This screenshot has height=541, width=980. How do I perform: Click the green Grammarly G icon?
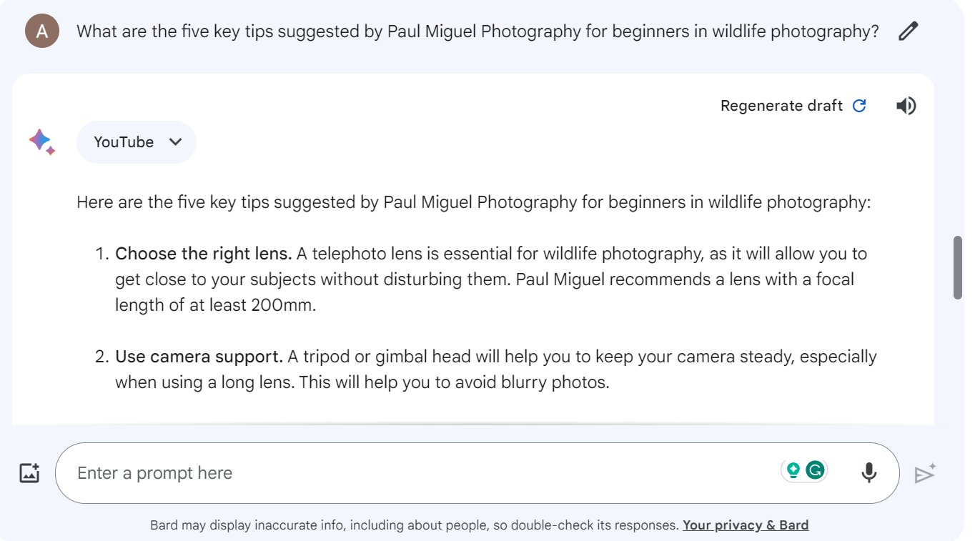815,470
